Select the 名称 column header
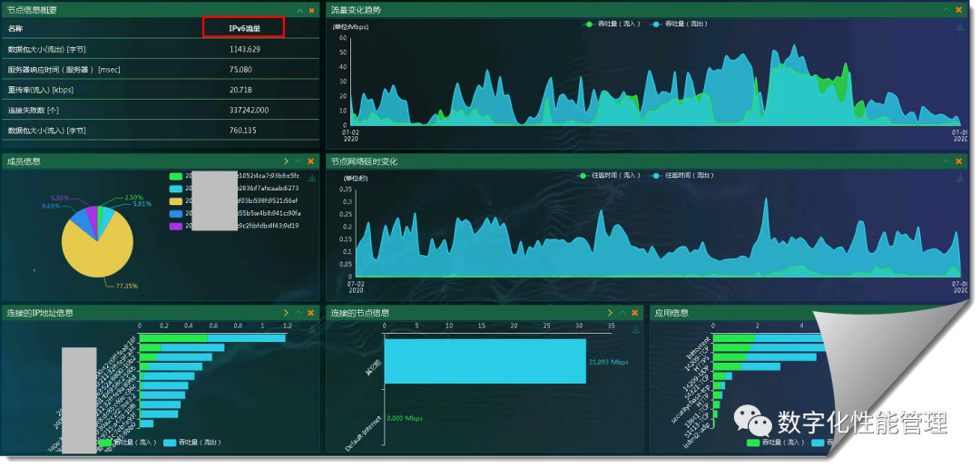Viewport: 980px width, 467px height. (x=15, y=28)
